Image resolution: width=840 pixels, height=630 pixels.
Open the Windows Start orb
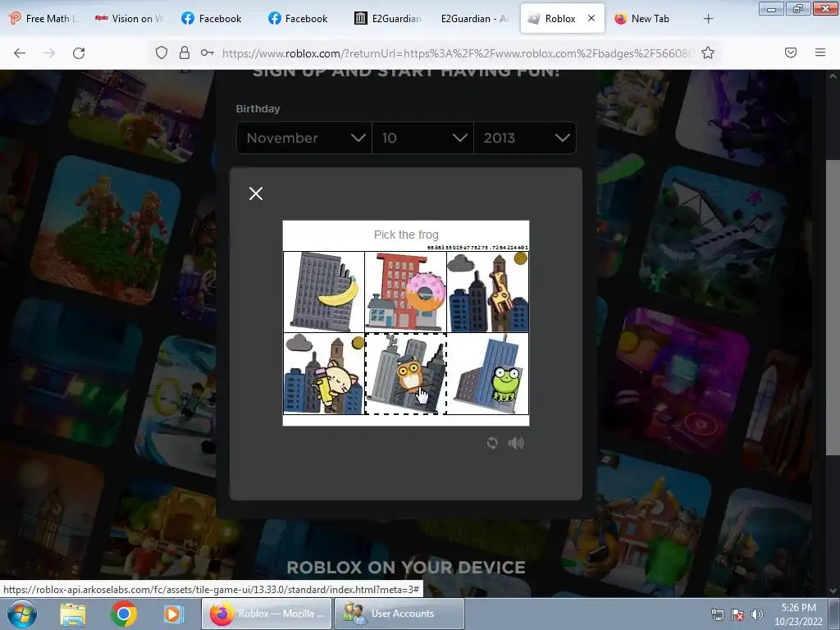click(x=22, y=614)
